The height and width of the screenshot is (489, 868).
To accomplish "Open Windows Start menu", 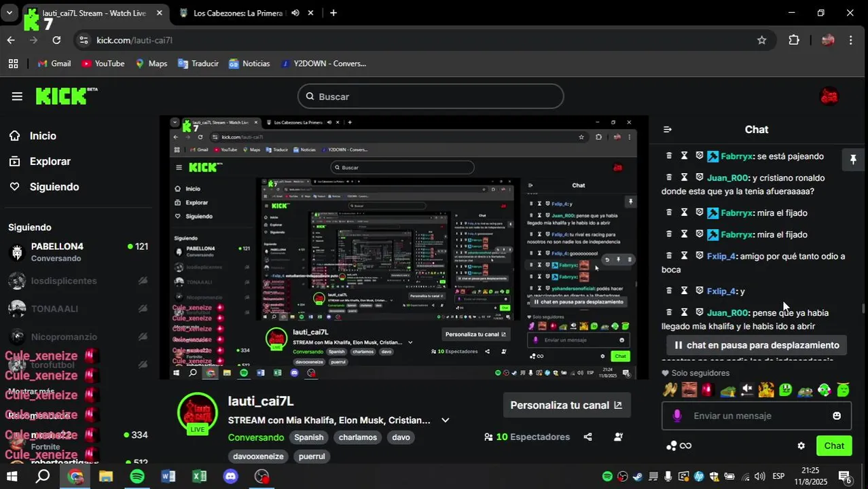I will [12, 476].
